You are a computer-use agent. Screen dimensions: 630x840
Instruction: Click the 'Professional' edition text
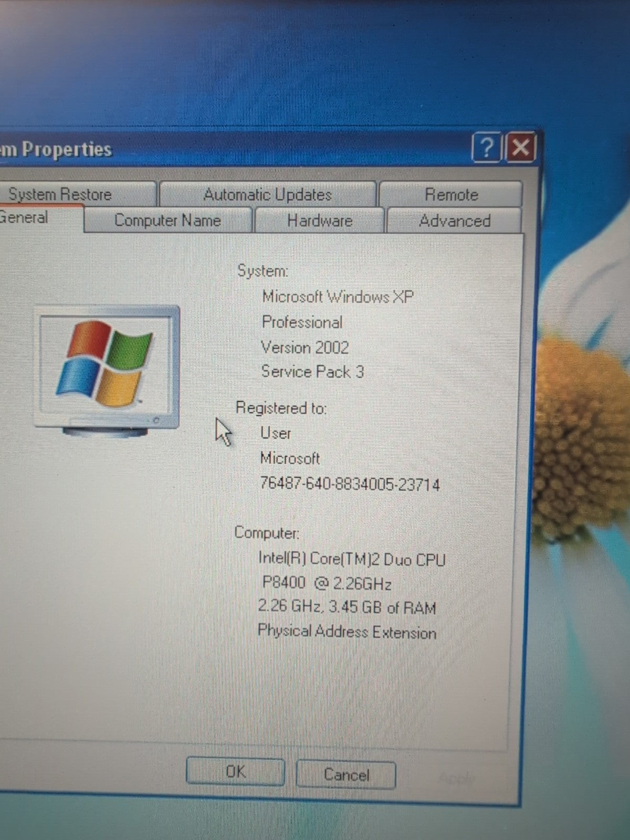(302, 322)
